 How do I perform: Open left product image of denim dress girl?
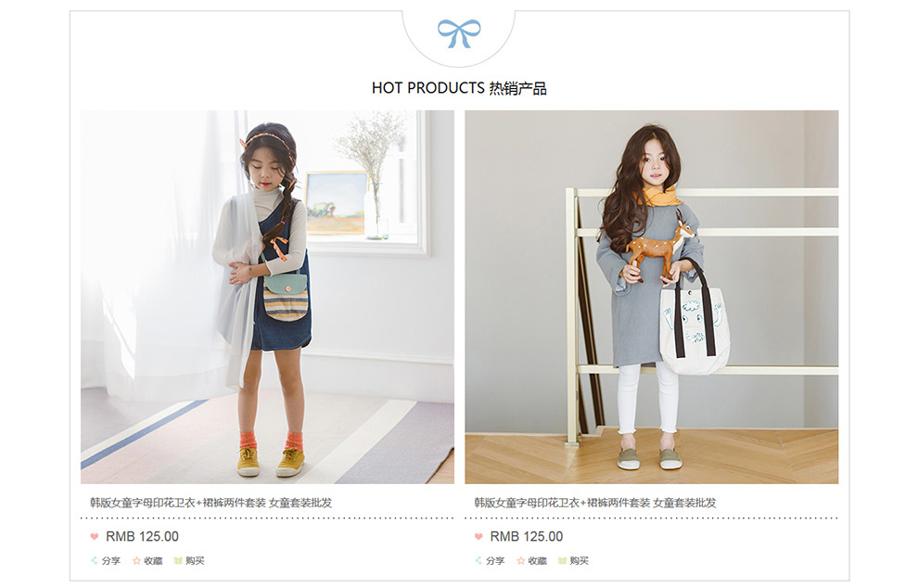[268, 297]
